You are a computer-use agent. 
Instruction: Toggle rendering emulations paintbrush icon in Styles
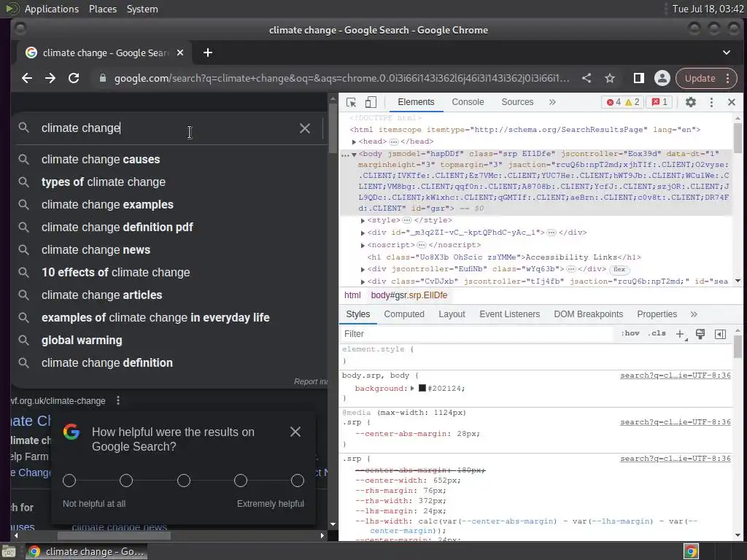[700, 334]
